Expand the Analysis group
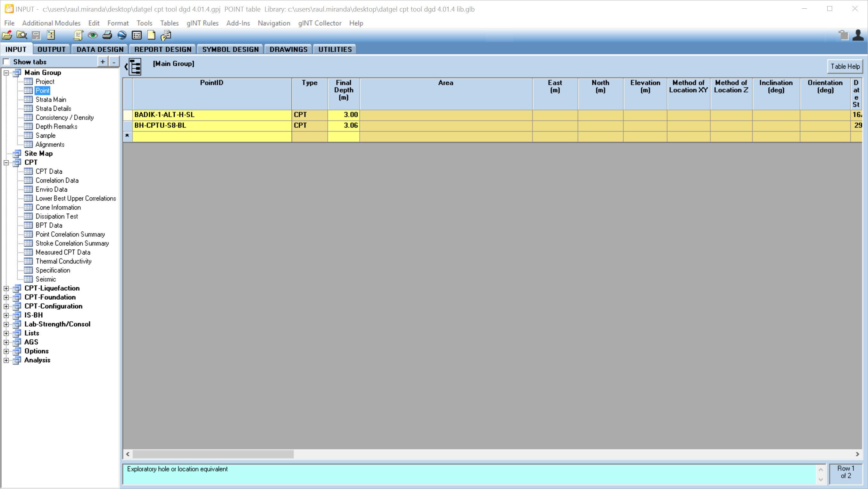The height and width of the screenshot is (489, 868). coord(6,360)
